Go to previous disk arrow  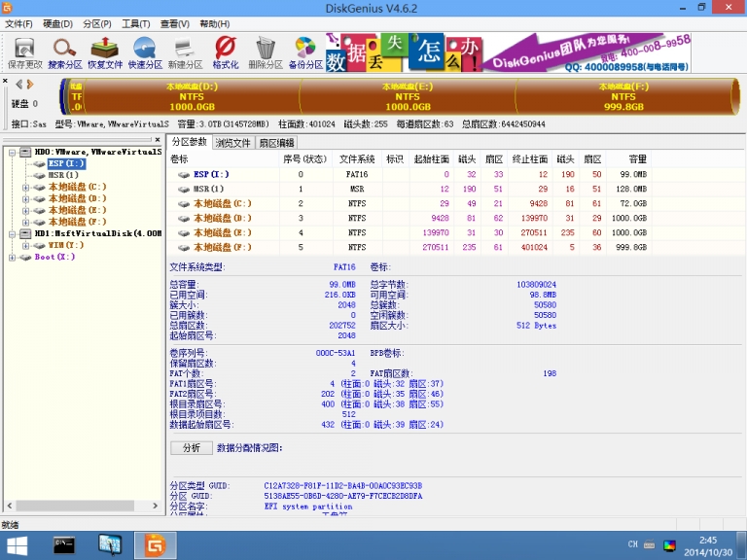[x=19, y=85]
